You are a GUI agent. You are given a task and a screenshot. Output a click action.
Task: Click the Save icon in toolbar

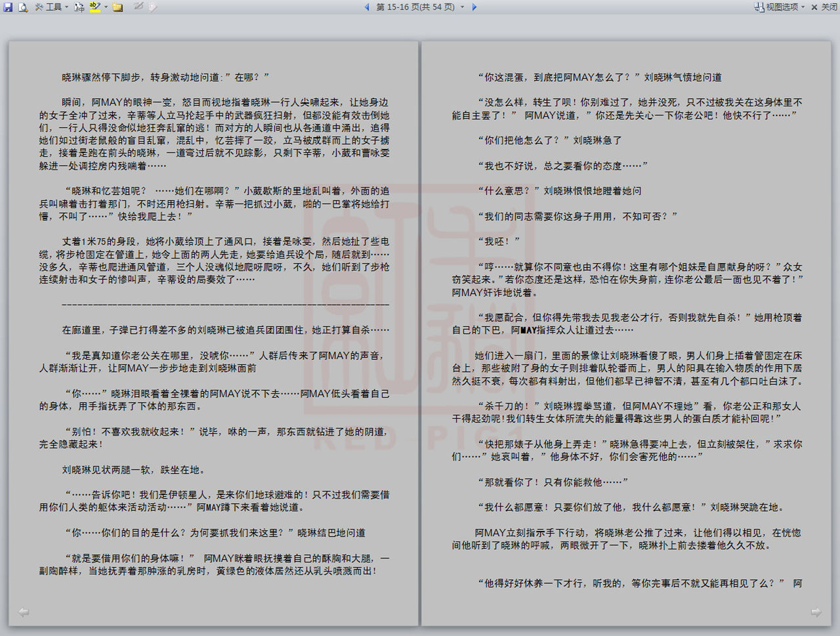pos(8,7)
